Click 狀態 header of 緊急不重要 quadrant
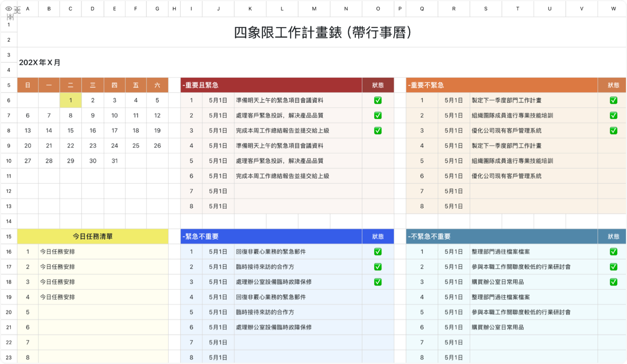 tap(378, 237)
